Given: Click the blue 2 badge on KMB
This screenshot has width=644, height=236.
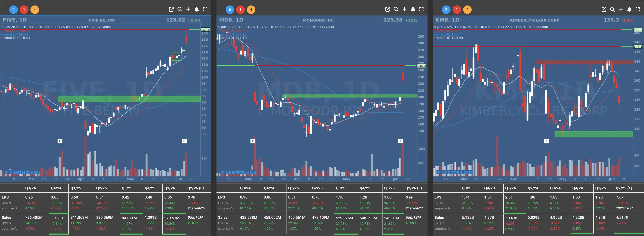Looking at the screenshot, I should [x=446, y=10].
